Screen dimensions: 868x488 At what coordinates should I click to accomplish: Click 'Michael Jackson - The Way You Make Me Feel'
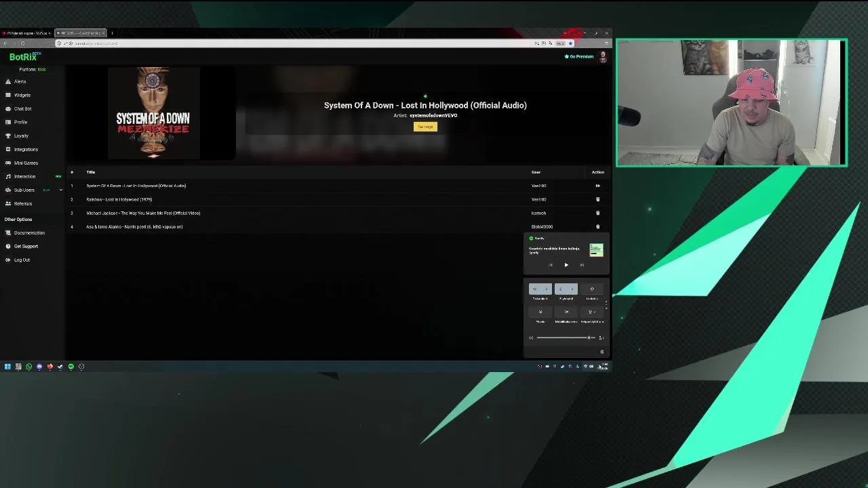pyautogui.click(x=143, y=213)
